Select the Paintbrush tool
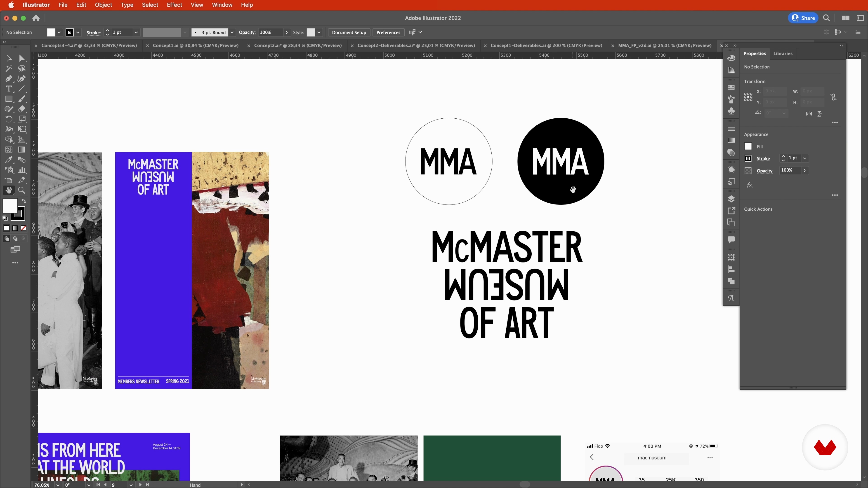 [x=22, y=99]
